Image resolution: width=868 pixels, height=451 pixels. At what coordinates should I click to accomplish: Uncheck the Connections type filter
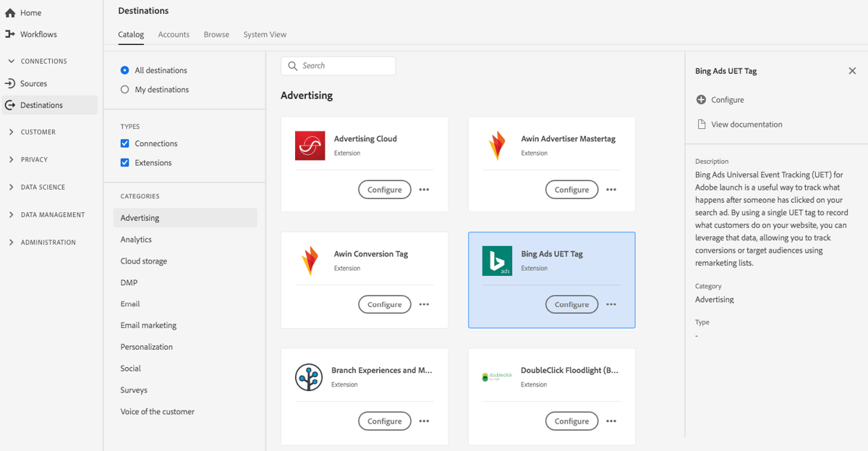[x=124, y=143]
